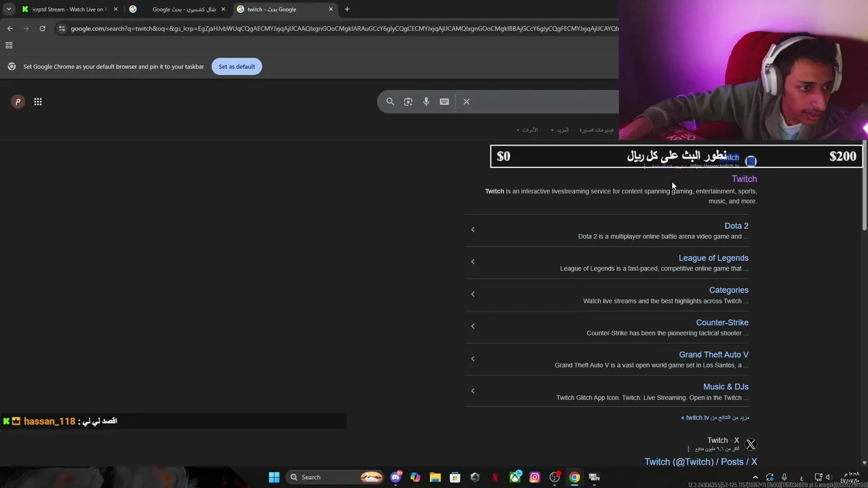
Task: View site information in the address bar
Action: coord(62,28)
